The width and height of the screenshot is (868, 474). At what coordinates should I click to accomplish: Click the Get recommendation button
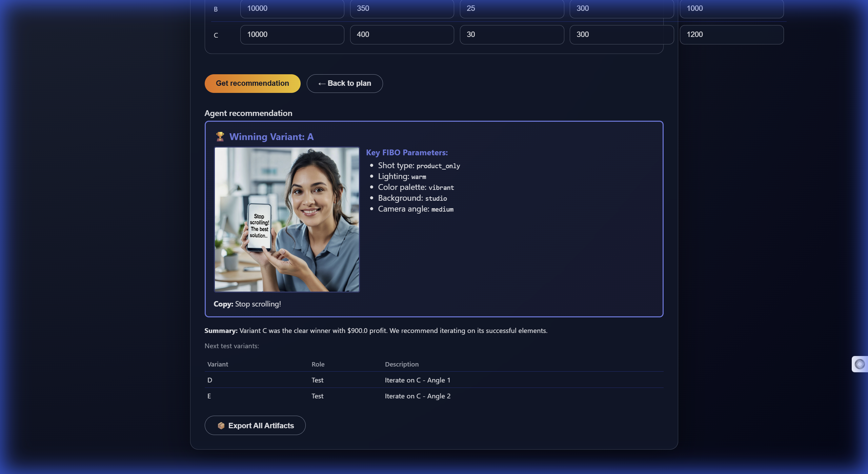coord(252,83)
